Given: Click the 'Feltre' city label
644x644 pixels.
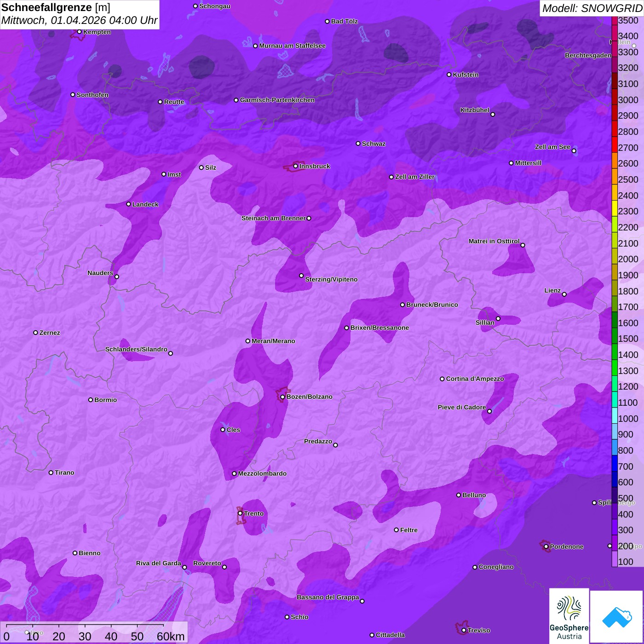Looking at the screenshot, I should [x=409, y=530].
